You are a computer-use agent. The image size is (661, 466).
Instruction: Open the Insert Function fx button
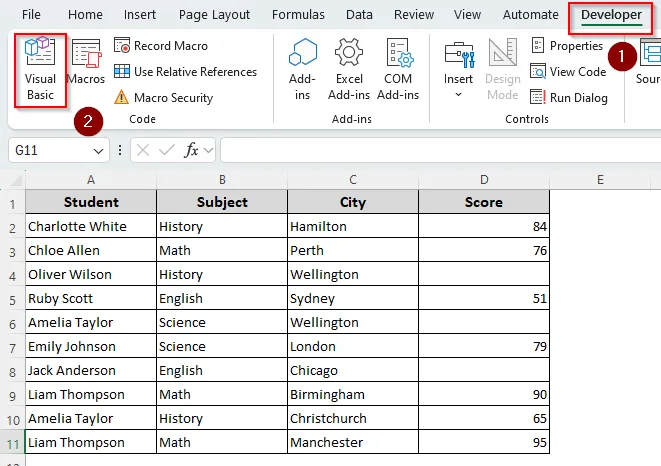(x=191, y=150)
